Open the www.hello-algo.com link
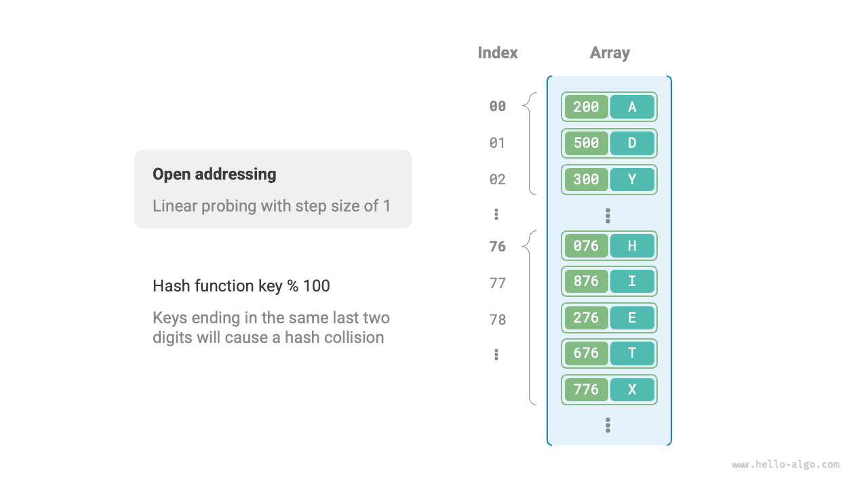The height and width of the screenshot is (488, 868). click(785, 465)
